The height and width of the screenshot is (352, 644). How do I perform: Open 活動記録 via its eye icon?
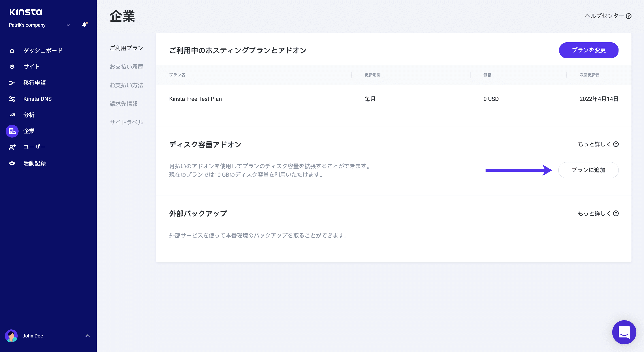[12, 163]
